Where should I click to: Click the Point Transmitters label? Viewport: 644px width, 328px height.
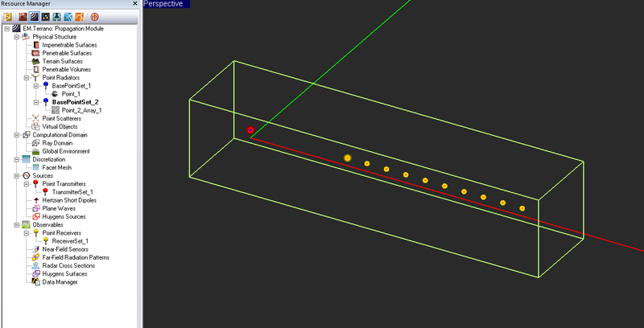tap(64, 184)
